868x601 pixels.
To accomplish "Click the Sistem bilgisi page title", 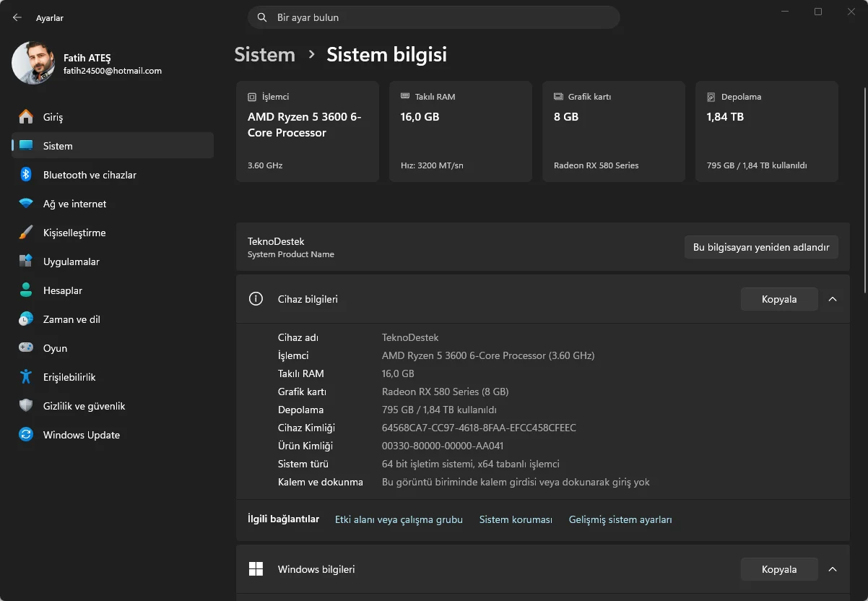I will [386, 55].
